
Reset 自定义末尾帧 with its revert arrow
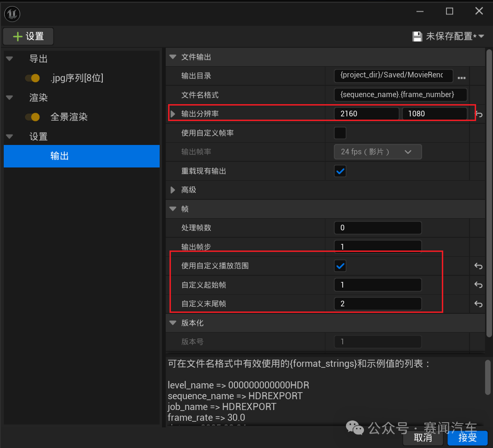(478, 304)
